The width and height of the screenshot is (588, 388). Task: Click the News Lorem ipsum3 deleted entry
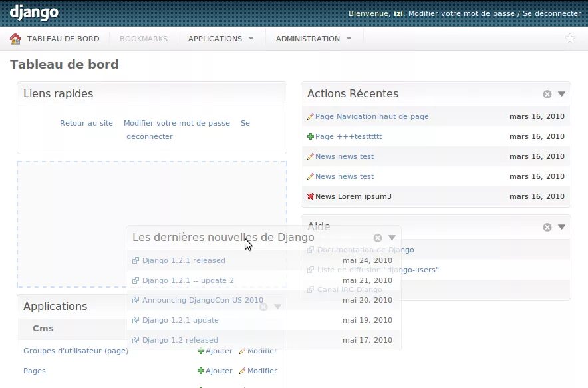(353, 196)
